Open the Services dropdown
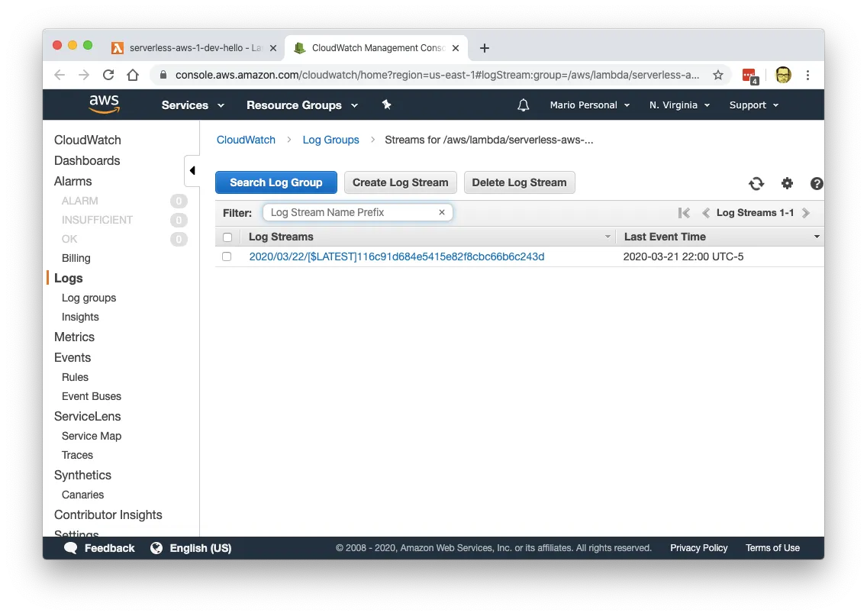This screenshot has height=616, width=867. point(192,105)
